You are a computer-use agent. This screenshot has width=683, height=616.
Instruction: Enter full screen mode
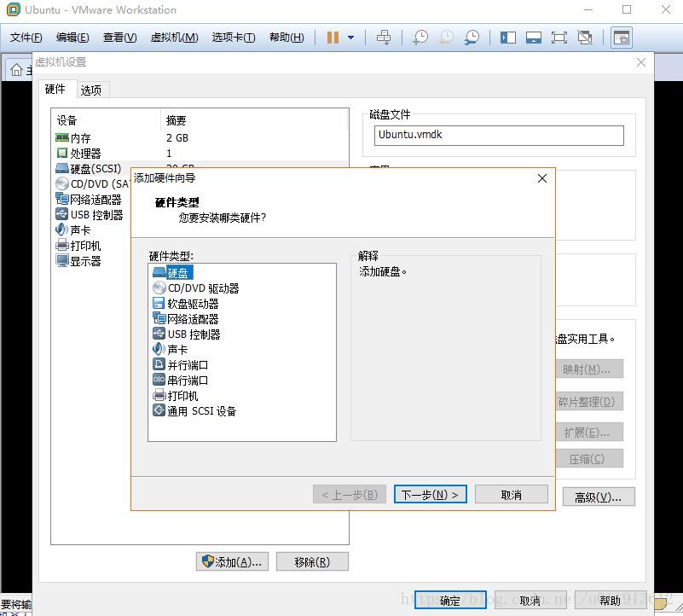559,37
